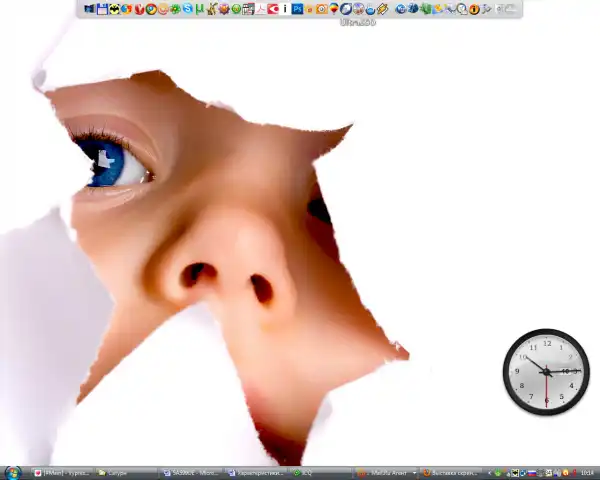Image resolution: width=600 pixels, height=480 pixels.
Task: Launch Photoshop from the top dock
Action: tap(297, 9)
